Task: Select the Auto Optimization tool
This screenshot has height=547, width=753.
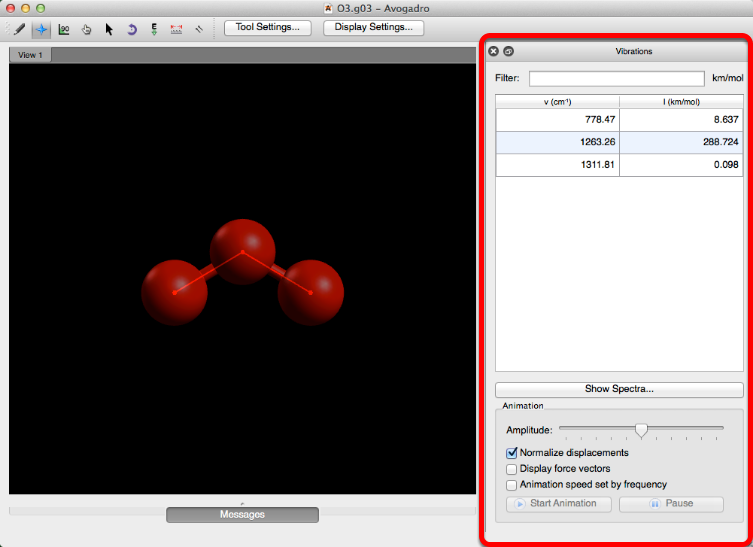Action: [x=154, y=29]
